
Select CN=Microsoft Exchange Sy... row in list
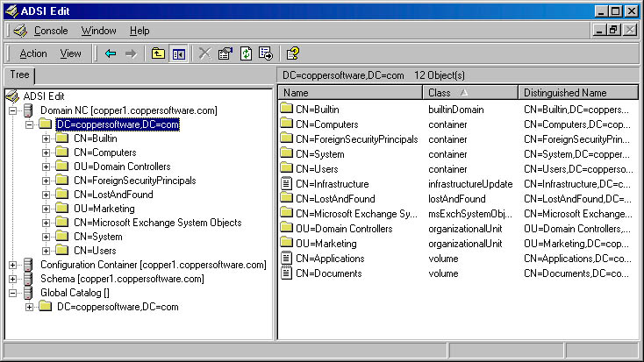tap(356, 214)
